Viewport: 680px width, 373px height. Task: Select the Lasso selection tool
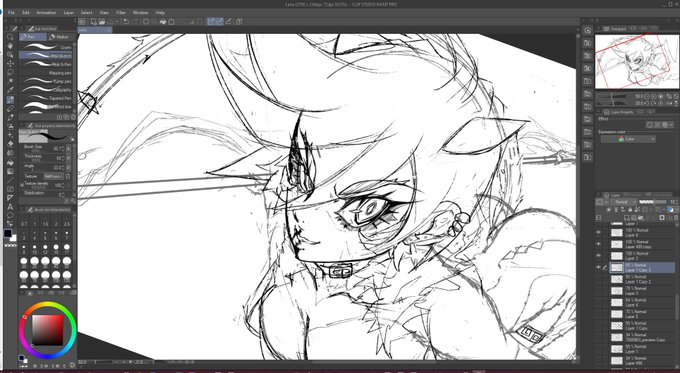(10, 72)
